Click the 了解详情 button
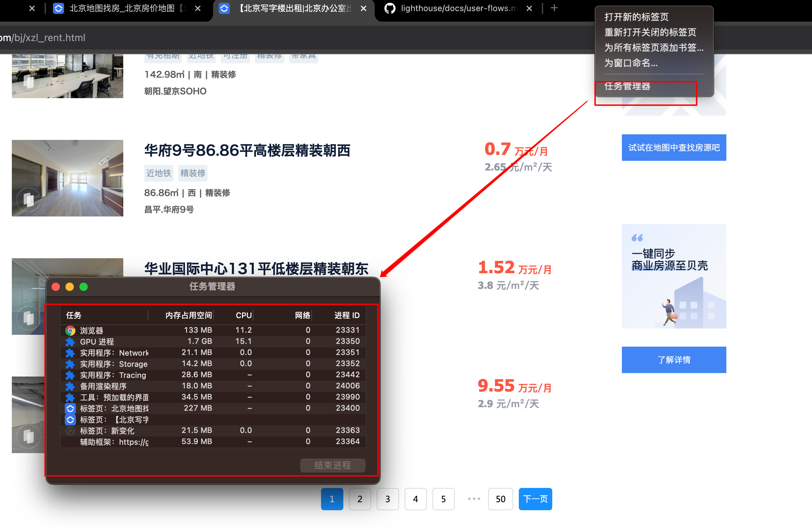This screenshot has width=812, height=529. [x=674, y=360]
